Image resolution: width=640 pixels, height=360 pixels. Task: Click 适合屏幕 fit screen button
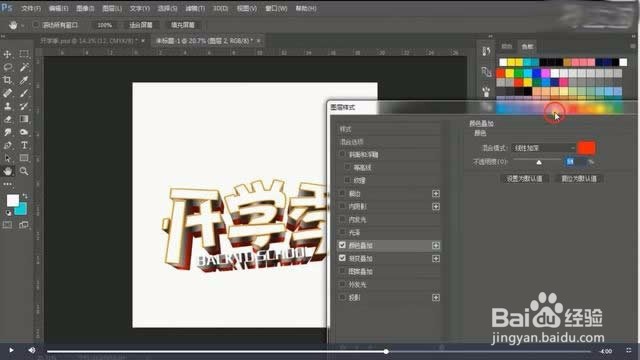(x=141, y=25)
